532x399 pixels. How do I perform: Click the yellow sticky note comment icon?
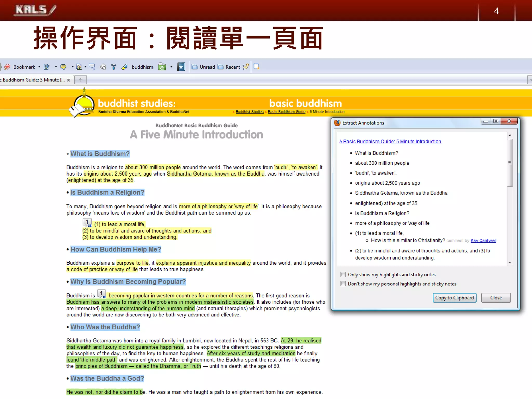pyautogui.click(x=63, y=67)
